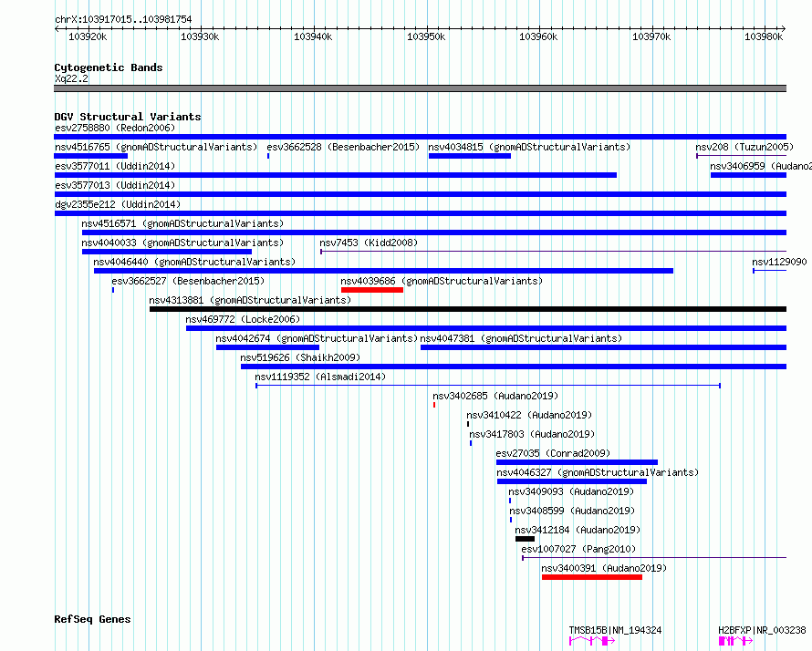The image size is (812, 651).
Task: Open nsv3409093 (Audano2019) label
Action: click(x=571, y=491)
